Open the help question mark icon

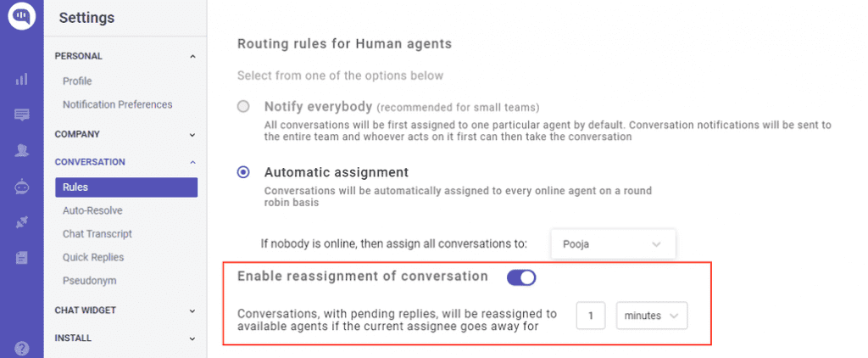pyautogui.click(x=21, y=349)
